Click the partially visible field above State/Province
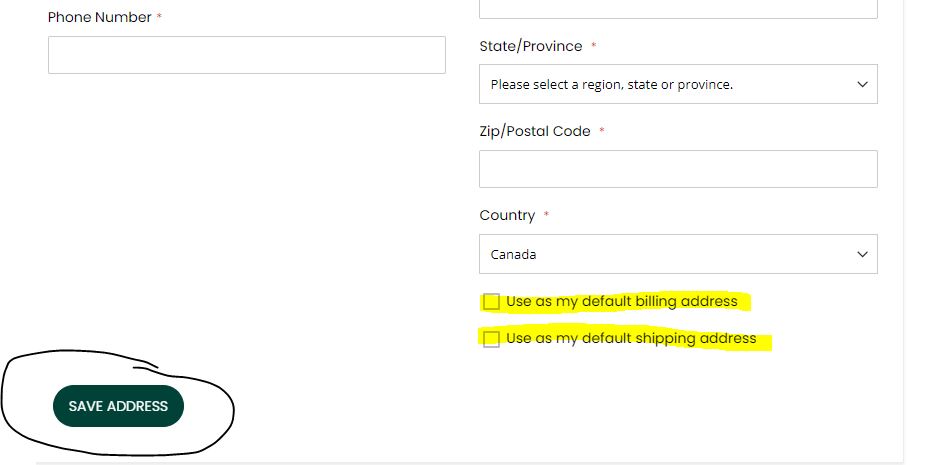Image resolution: width=952 pixels, height=465 pixels. [x=678, y=8]
